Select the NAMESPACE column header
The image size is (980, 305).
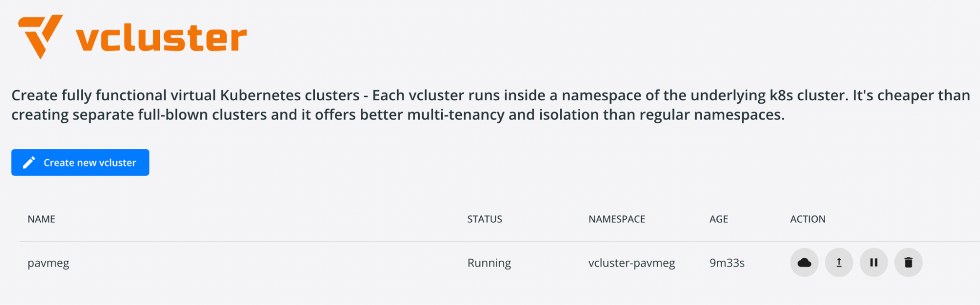pos(617,219)
